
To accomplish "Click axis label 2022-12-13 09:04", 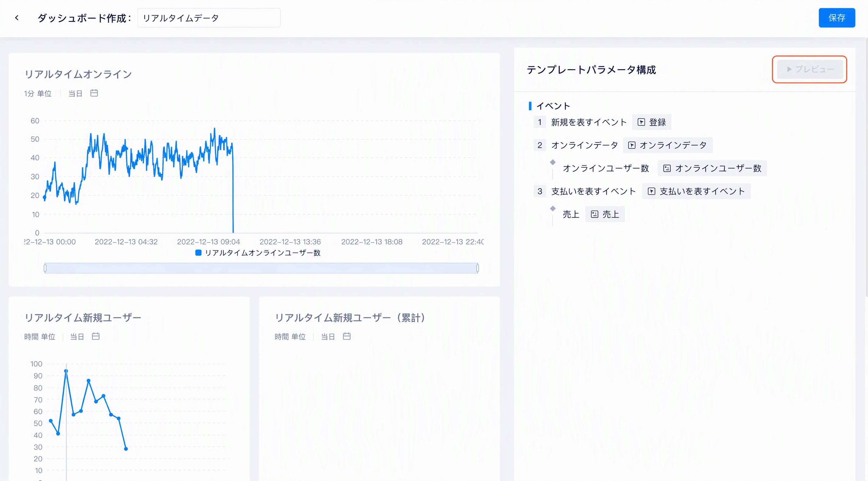I will coord(209,241).
